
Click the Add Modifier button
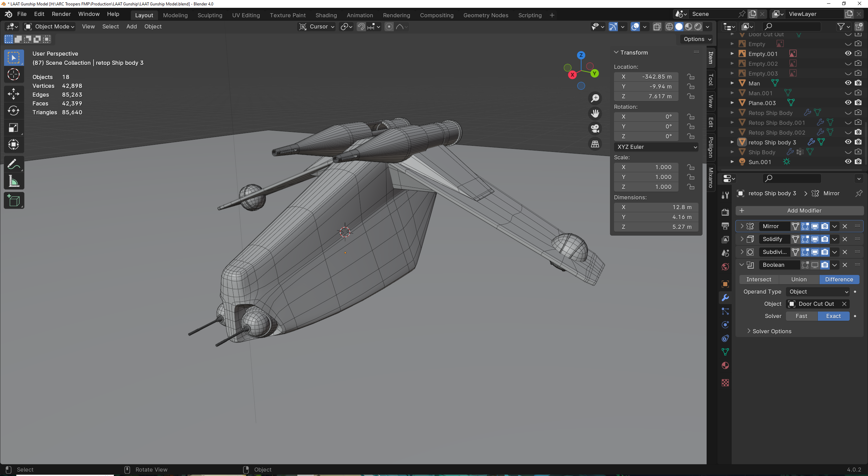[800, 211]
